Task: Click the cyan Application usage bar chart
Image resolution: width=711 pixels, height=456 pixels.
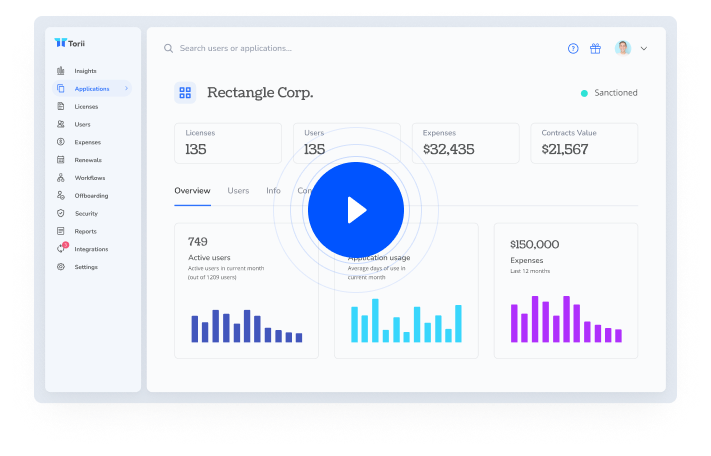Action: tap(406, 320)
